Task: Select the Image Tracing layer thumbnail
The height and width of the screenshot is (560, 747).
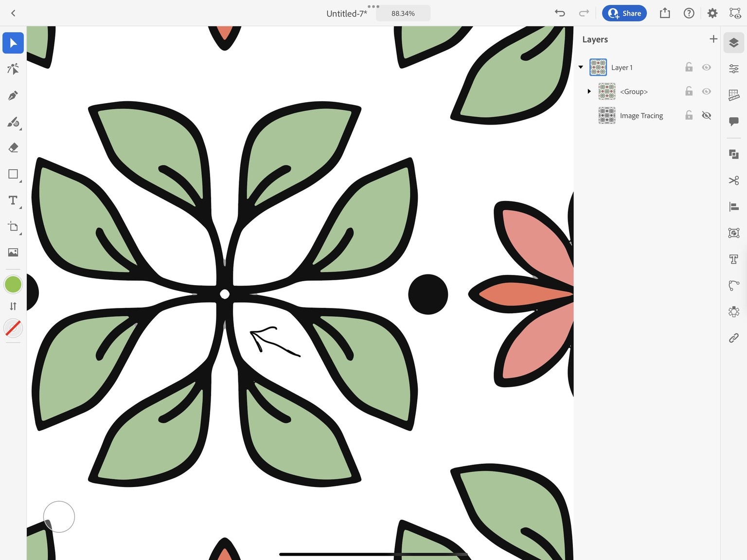Action: 607,116
